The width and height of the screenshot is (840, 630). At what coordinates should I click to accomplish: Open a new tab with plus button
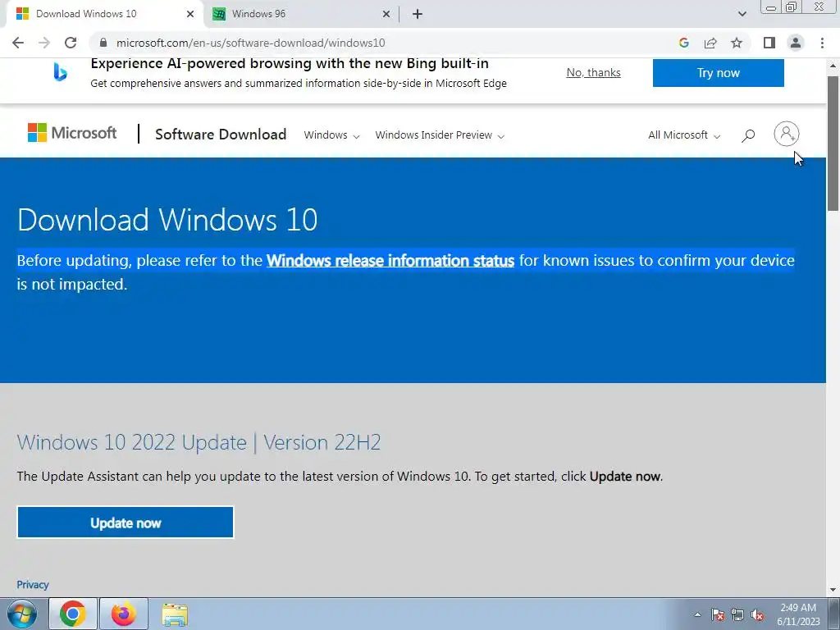(x=418, y=14)
